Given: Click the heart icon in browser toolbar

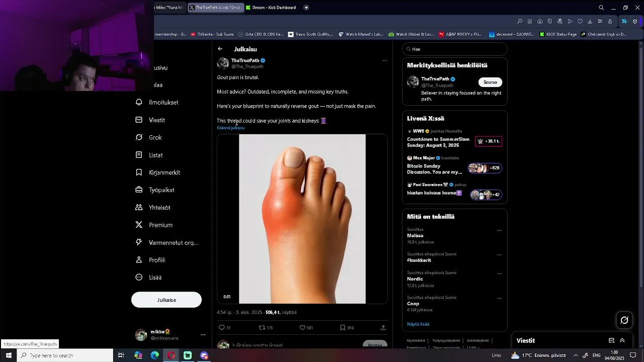Looking at the screenshot, I should point(580,21).
